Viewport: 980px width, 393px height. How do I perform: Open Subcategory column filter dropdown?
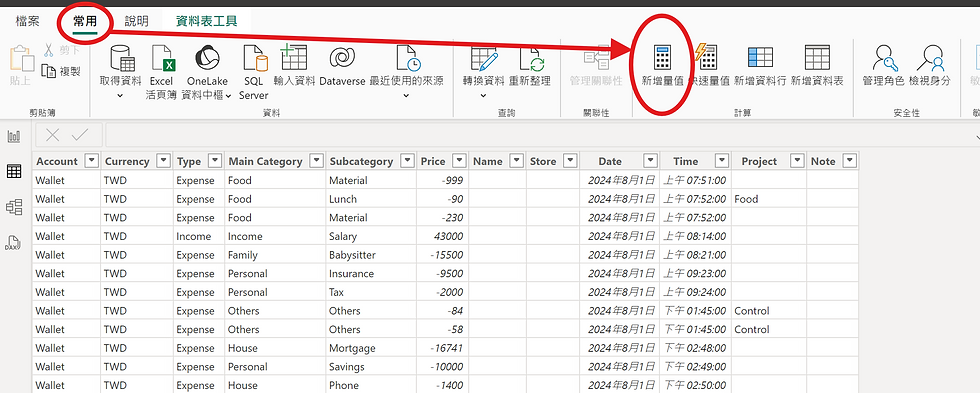click(x=407, y=161)
